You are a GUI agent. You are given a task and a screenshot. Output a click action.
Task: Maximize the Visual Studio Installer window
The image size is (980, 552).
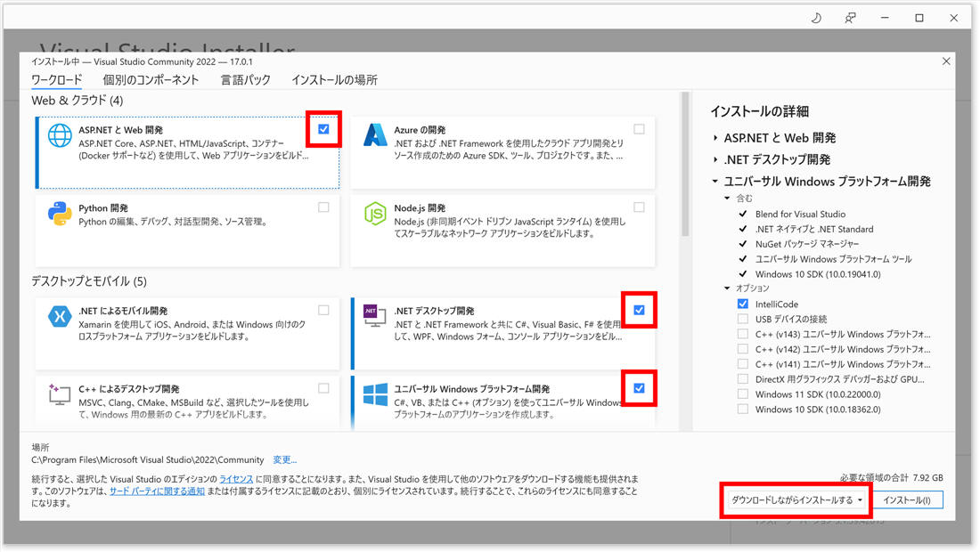919,18
